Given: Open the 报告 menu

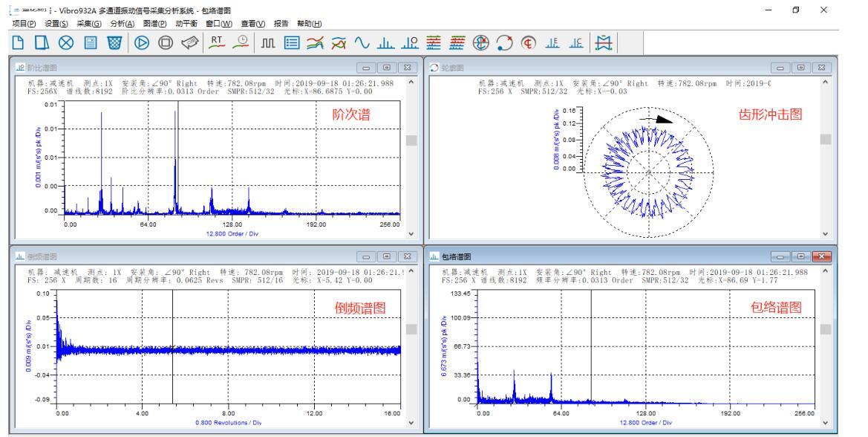Looking at the screenshot, I should point(281,23).
